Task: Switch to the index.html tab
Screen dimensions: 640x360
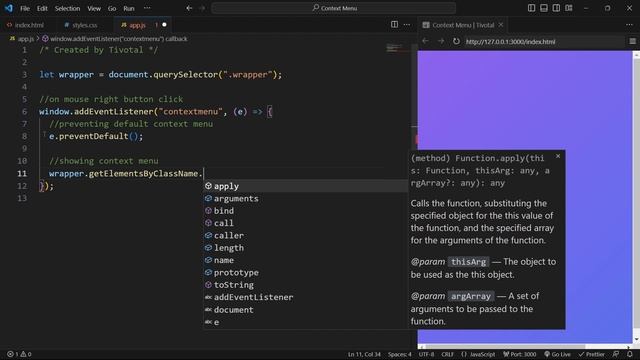Action: tap(25, 25)
